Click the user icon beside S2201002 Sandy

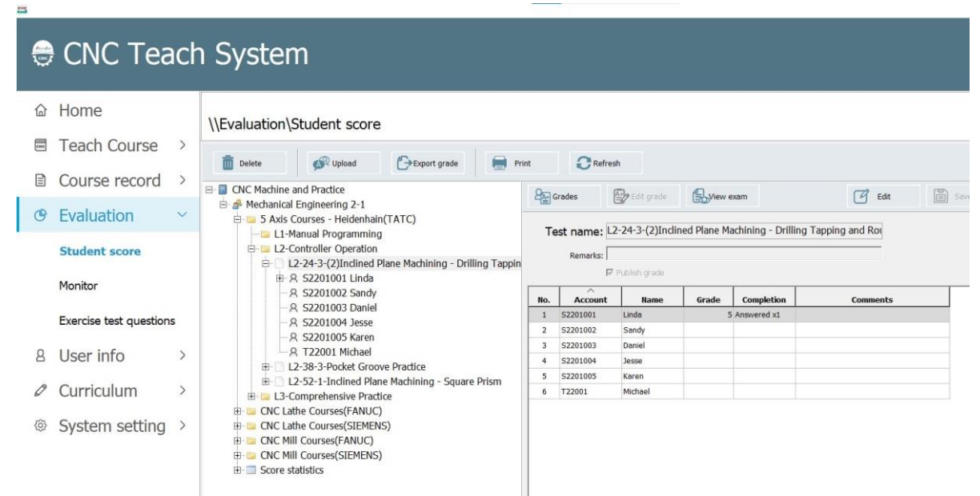pos(294,293)
